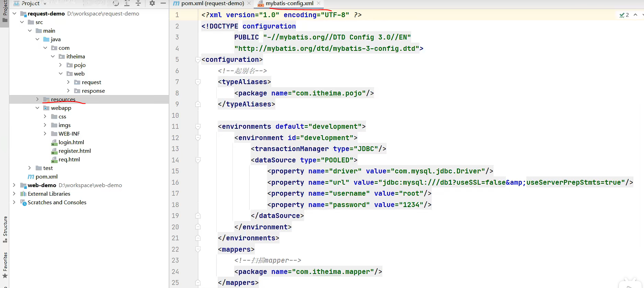This screenshot has height=288, width=644.
Task: Collapse the com package
Action: (45, 48)
